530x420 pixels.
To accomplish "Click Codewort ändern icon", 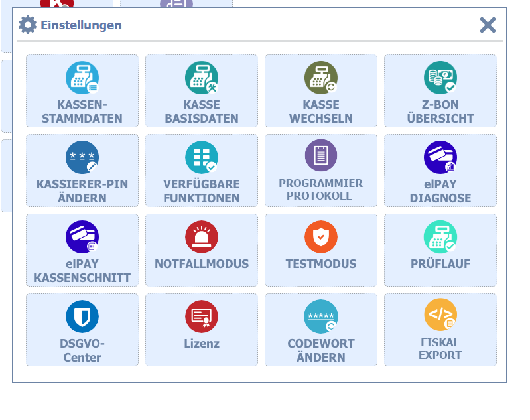I will 321,316.
